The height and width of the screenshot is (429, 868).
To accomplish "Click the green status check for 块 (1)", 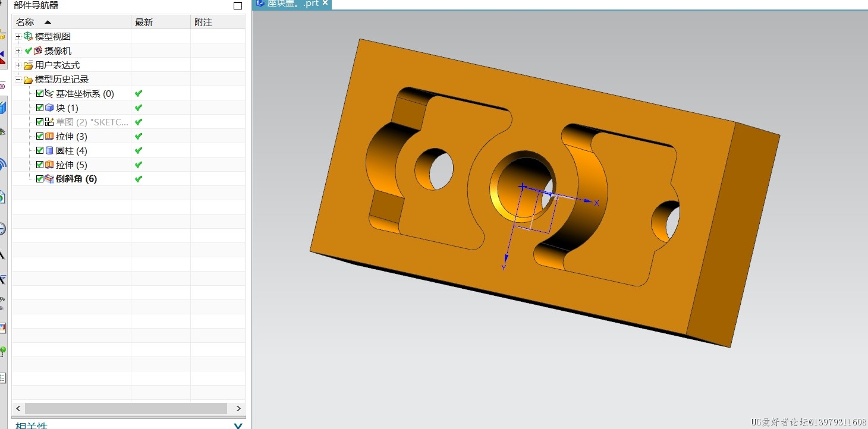I will coord(139,108).
